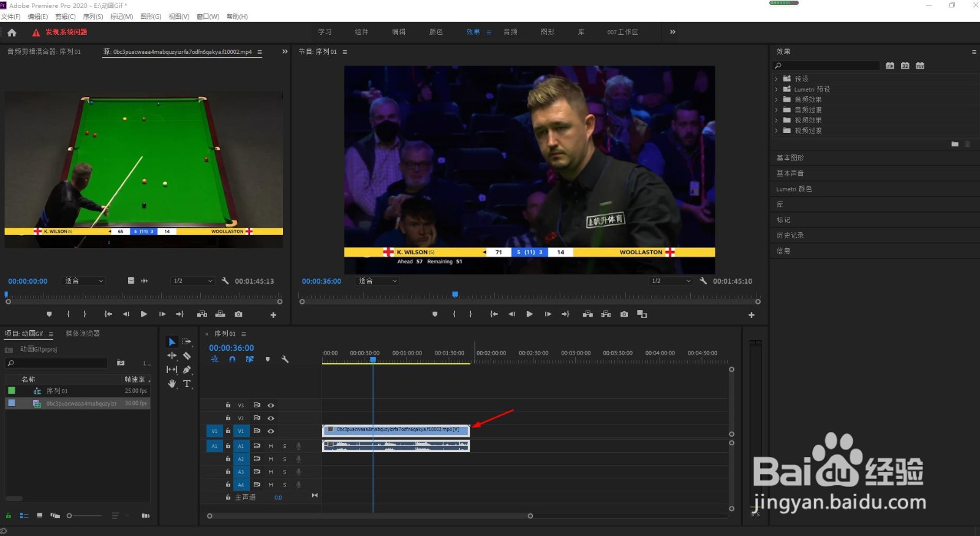This screenshot has height=536, width=980.
Task: Step forward one frame in Program monitor
Action: [548, 314]
